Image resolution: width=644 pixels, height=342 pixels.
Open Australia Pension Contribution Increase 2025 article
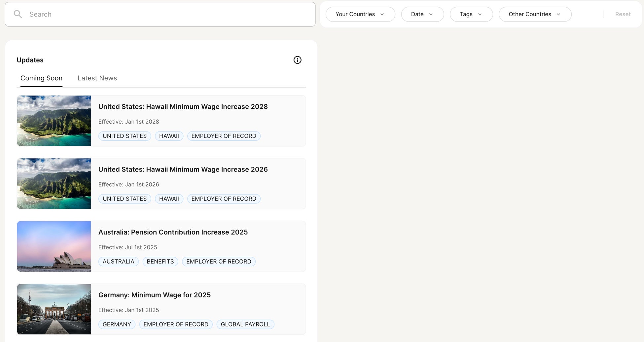(173, 232)
